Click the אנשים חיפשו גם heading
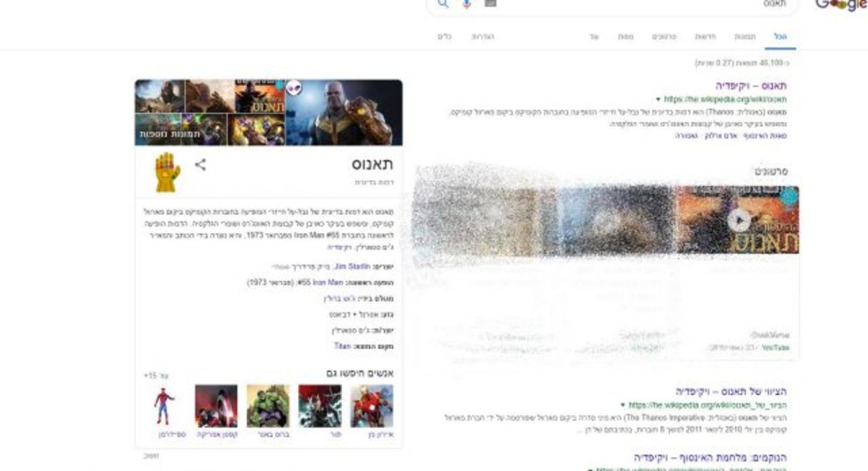868x471 pixels. pyautogui.click(x=360, y=373)
